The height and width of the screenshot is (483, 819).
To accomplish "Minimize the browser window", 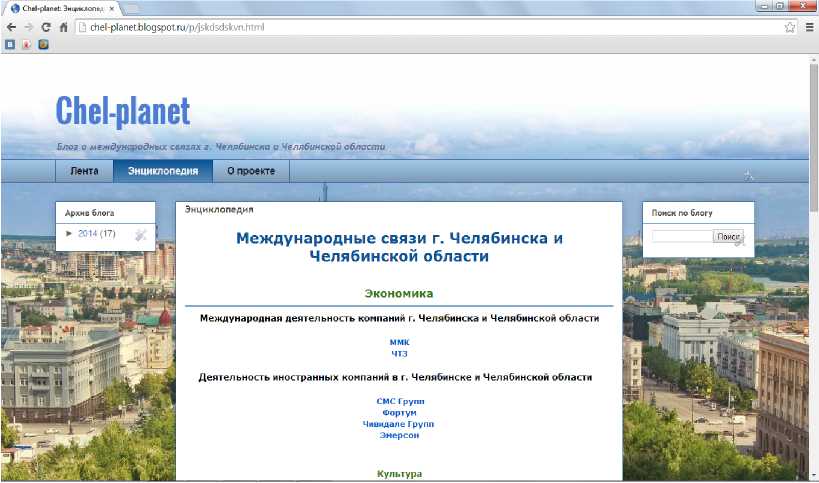I will [764, 6].
